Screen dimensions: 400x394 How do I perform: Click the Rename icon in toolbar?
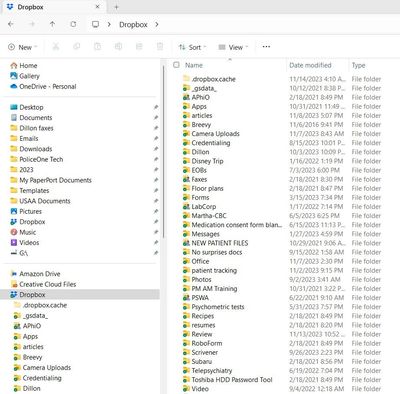click(118, 47)
